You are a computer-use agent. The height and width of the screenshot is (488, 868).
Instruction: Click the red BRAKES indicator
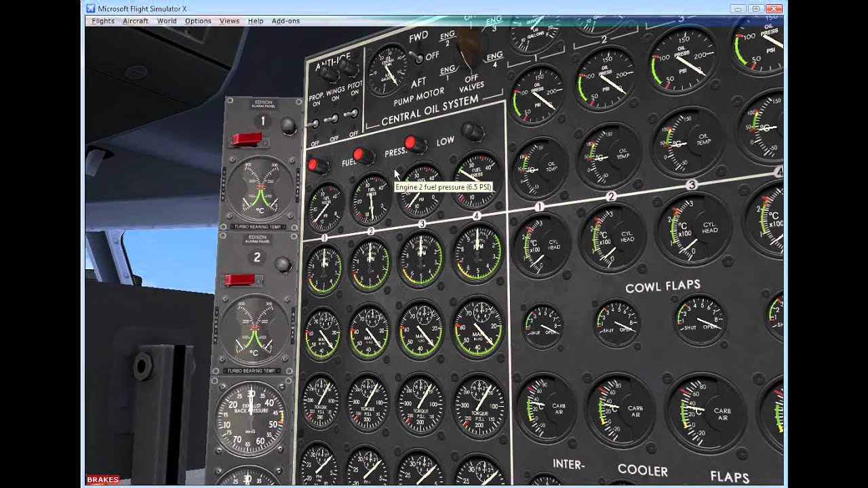[x=102, y=480]
